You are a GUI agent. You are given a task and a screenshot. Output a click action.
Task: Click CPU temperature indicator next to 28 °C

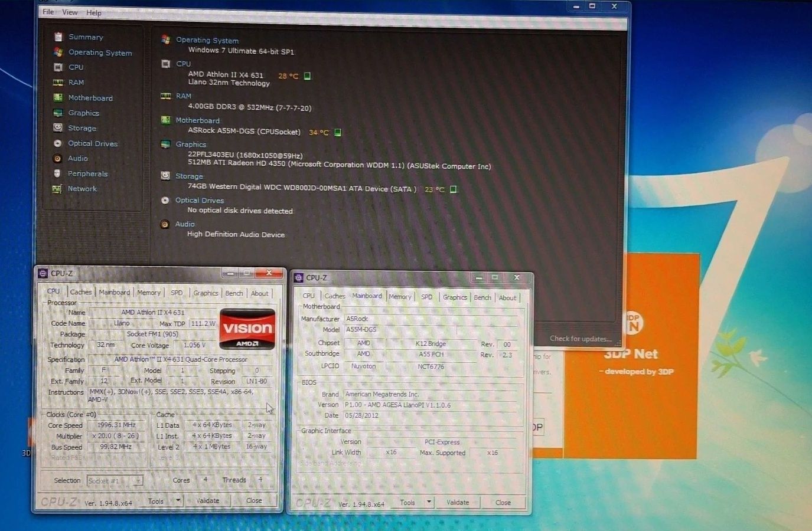[x=307, y=76]
